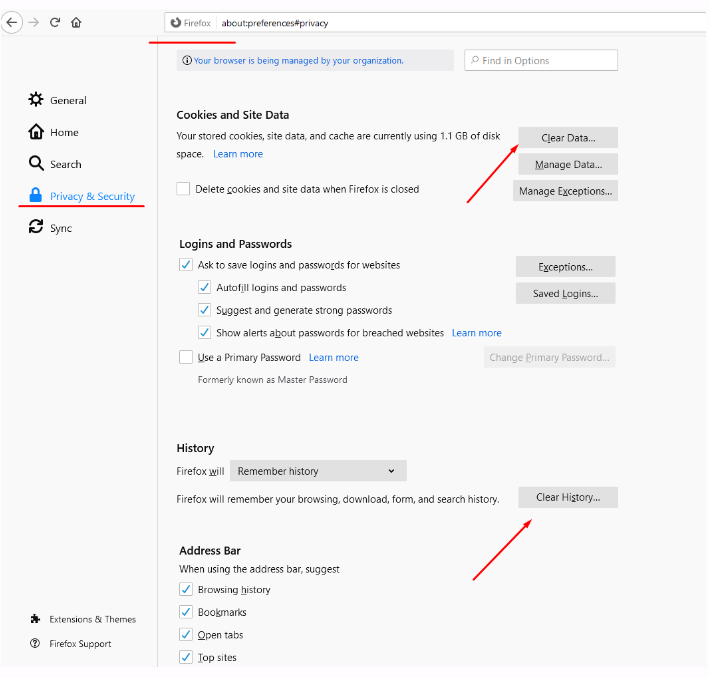This screenshot has height=678, width=709.
Task: Open Extensions & Themes page
Action: click(x=93, y=619)
